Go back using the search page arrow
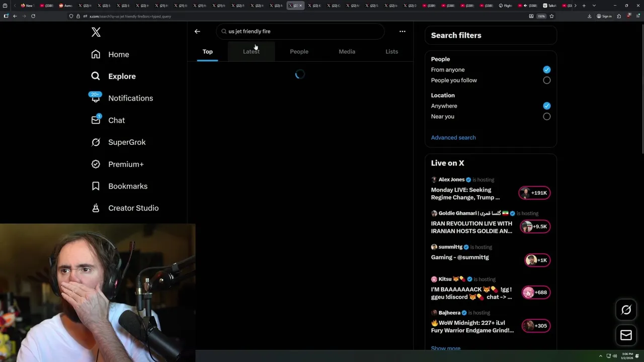644x362 pixels. [197, 31]
